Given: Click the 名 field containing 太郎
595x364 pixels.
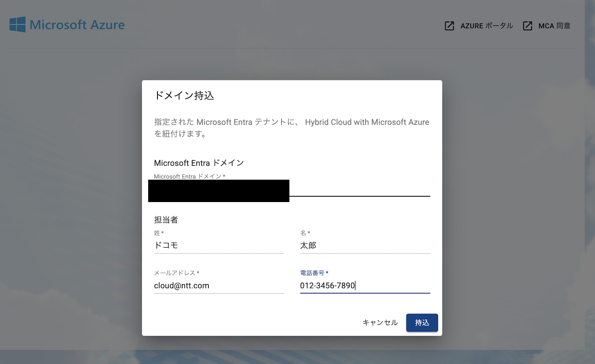Looking at the screenshot, I should click(365, 245).
